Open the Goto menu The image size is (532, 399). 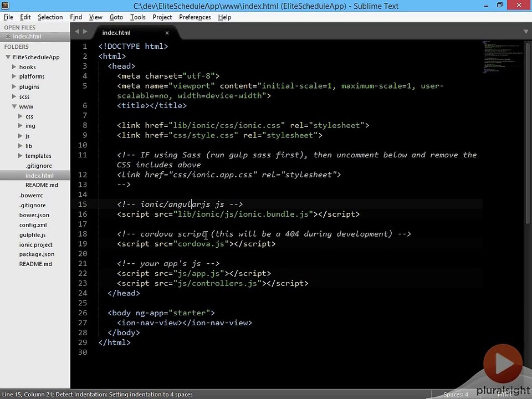point(116,17)
